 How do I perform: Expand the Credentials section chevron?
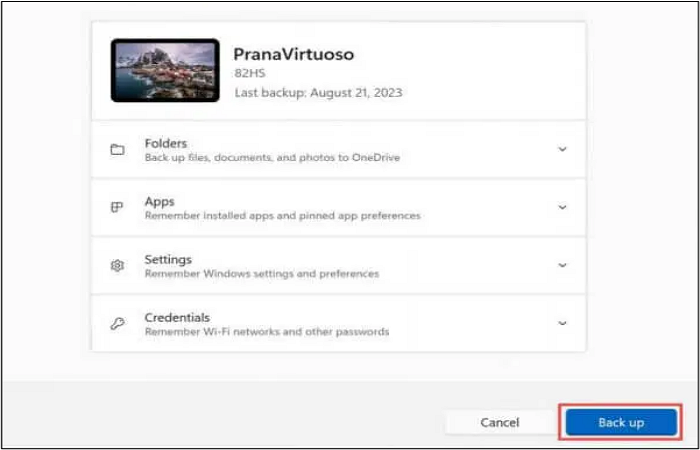[x=562, y=323]
